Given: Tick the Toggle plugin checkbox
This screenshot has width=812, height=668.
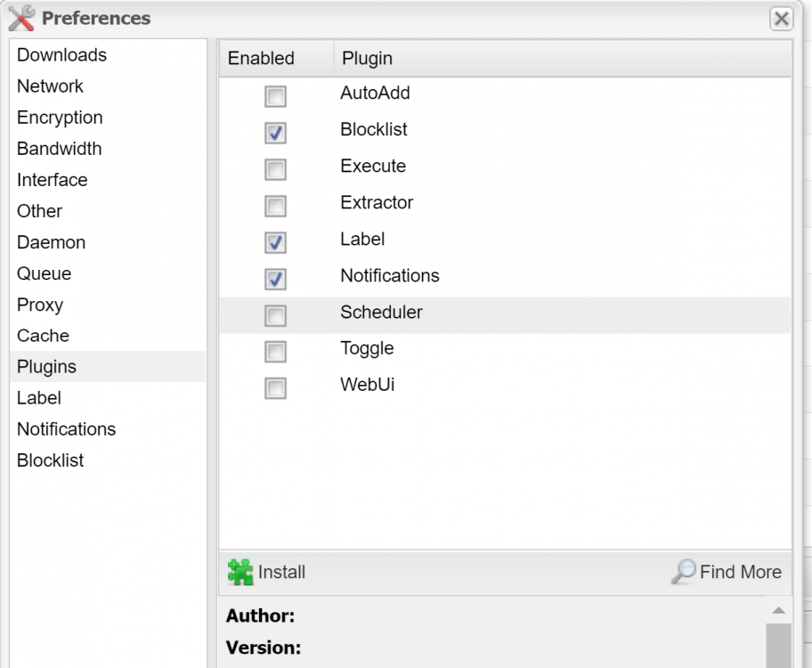Looking at the screenshot, I should pyautogui.click(x=275, y=351).
